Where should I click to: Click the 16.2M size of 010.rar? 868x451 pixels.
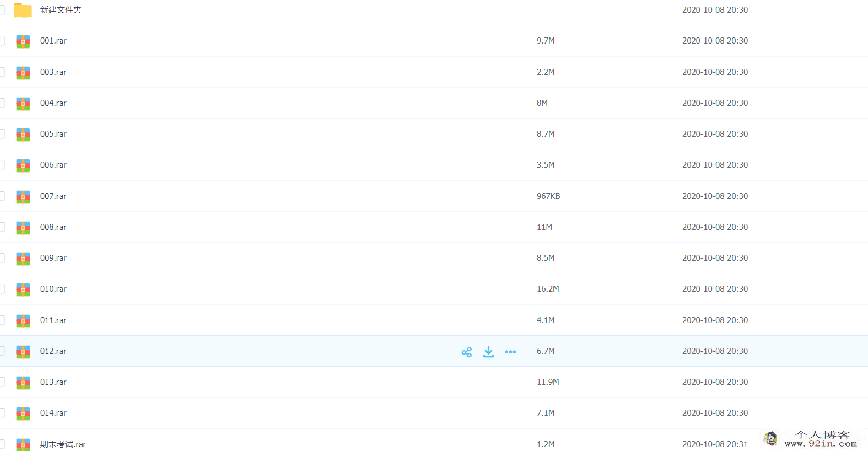click(548, 289)
